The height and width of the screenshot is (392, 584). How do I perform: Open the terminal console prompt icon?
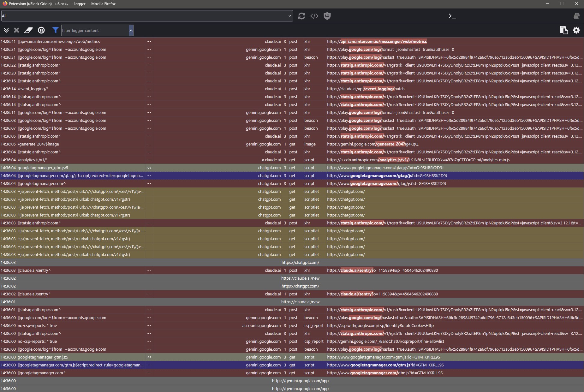[452, 16]
